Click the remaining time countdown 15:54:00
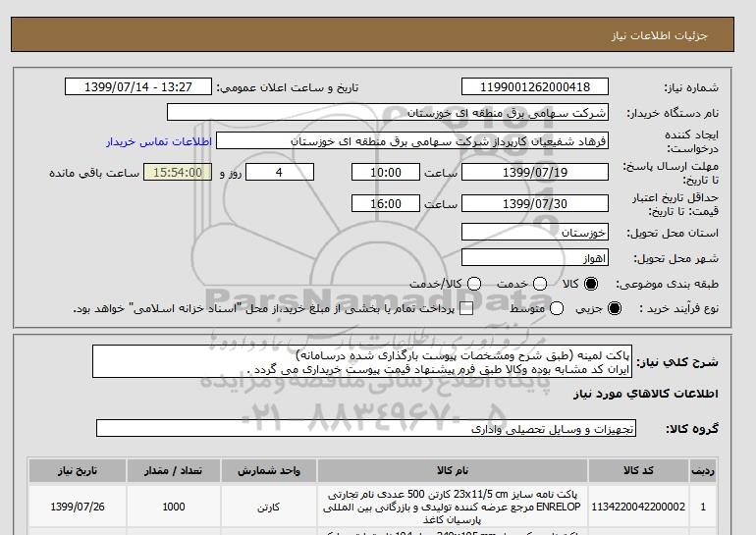Image resolution: width=756 pixels, height=535 pixels. pyautogui.click(x=178, y=172)
